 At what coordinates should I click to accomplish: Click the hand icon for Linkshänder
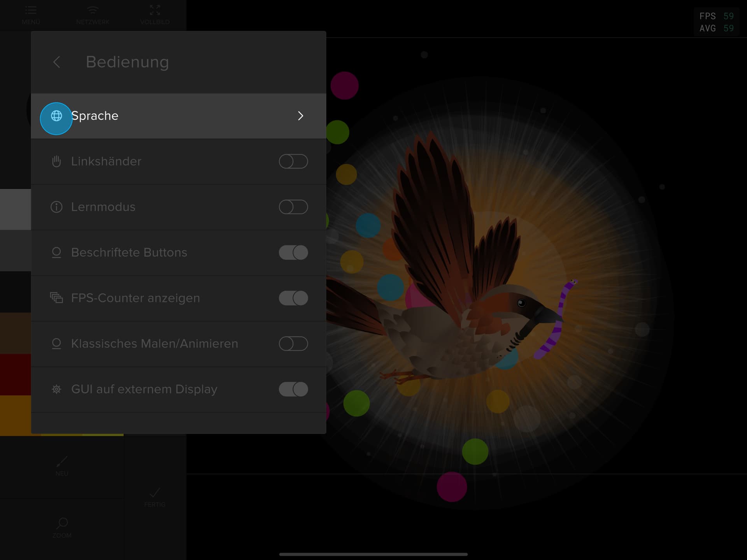point(56,161)
